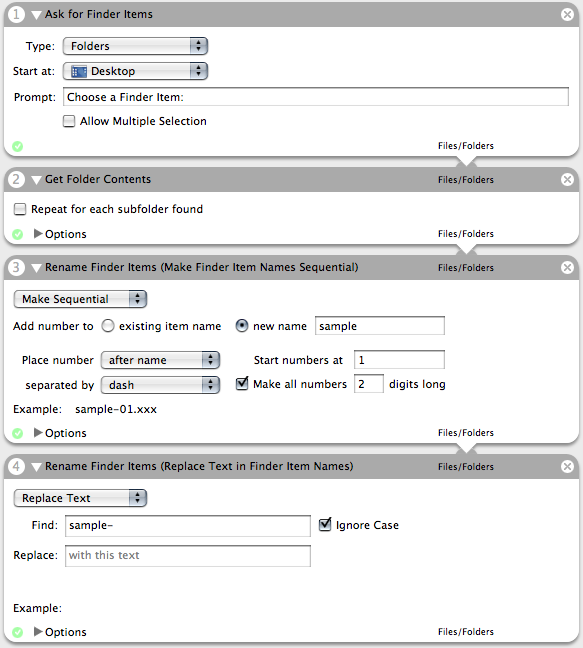The width and height of the screenshot is (583, 648).
Task: Click green status icon in Replace Text action
Action: 17,632
